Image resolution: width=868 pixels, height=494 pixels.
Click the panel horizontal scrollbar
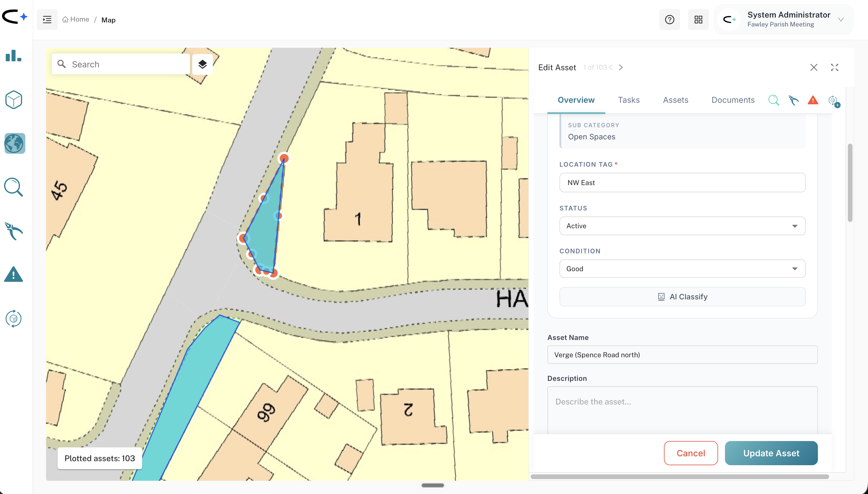tap(679, 476)
